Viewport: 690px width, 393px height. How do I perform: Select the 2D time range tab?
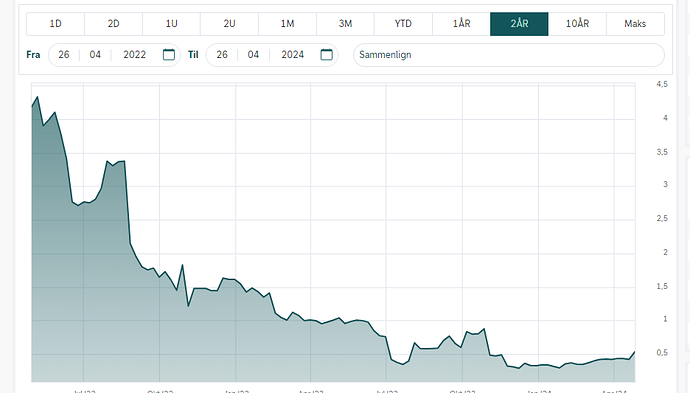click(x=114, y=24)
